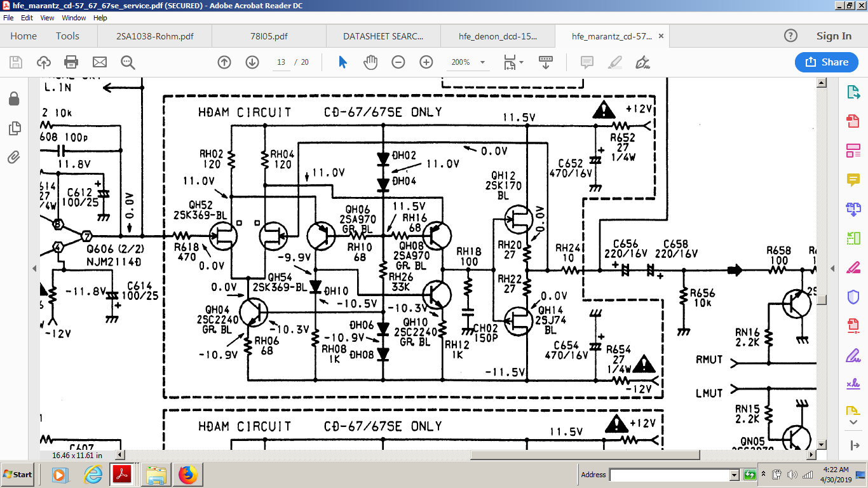Click the Save file icon
The width and height of the screenshot is (868, 488).
click(x=16, y=62)
